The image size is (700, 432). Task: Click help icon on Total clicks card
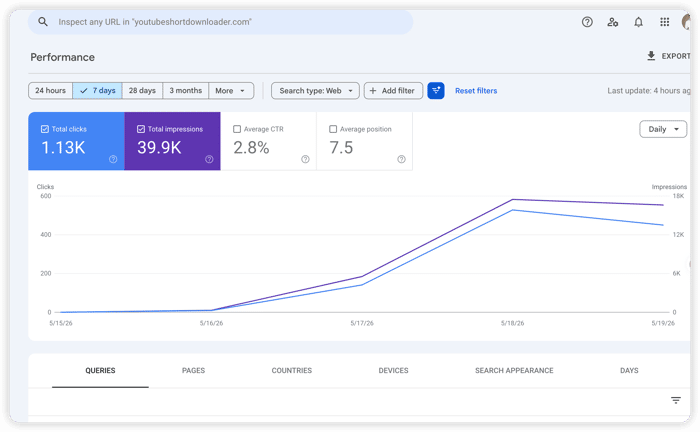[113, 159]
